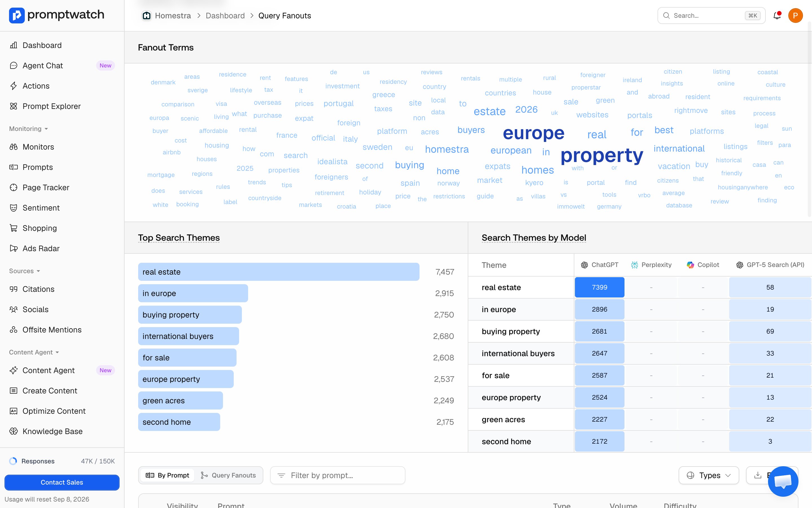This screenshot has height=508, width=812.
Task: Open Citations quote icon
Action: coord(14,289)
